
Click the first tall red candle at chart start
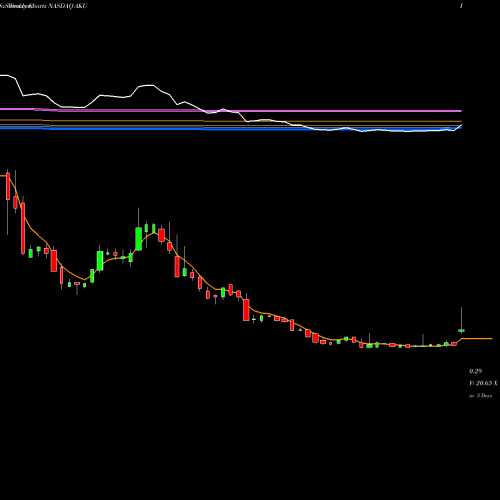[x=8, y=187]
